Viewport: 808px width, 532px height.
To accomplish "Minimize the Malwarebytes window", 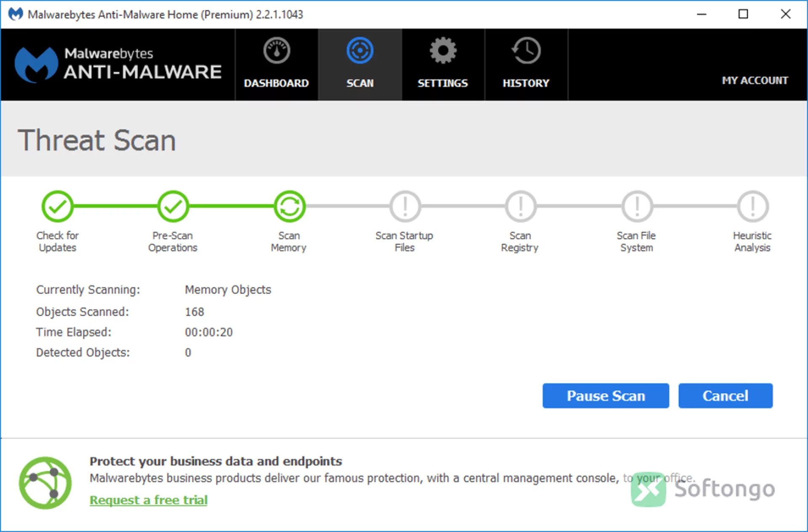I will click(x=702, y=14).
